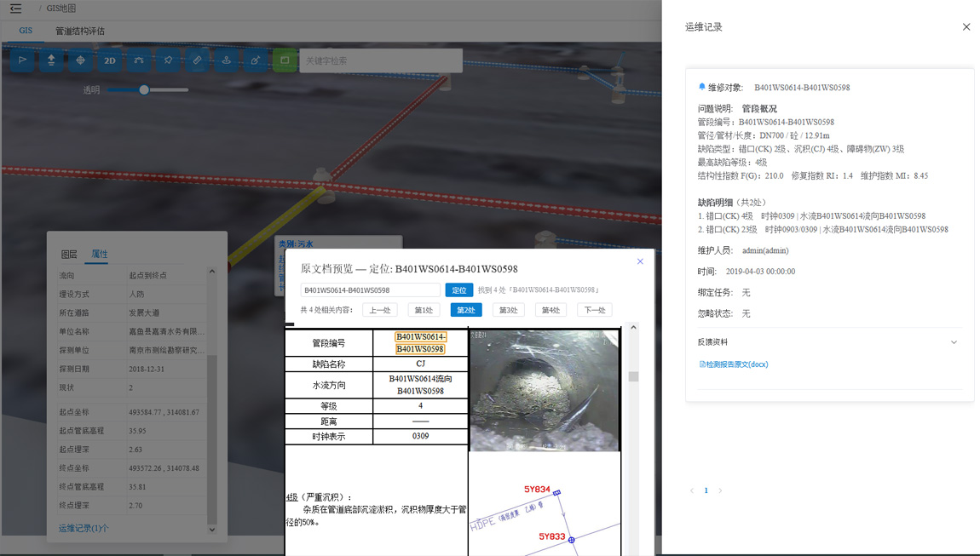Click the 缺陷名称 cell value CJ

[x=421, y=364]
